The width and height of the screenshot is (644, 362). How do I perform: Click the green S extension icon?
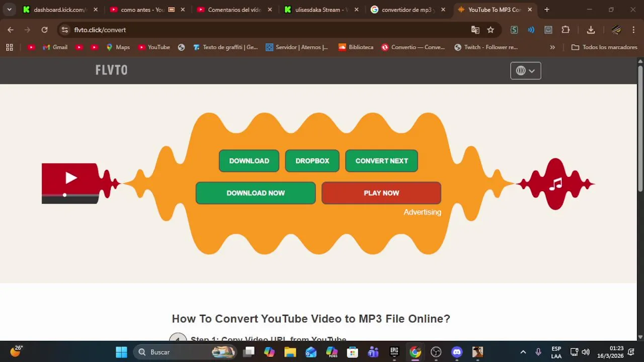[514, 30]
